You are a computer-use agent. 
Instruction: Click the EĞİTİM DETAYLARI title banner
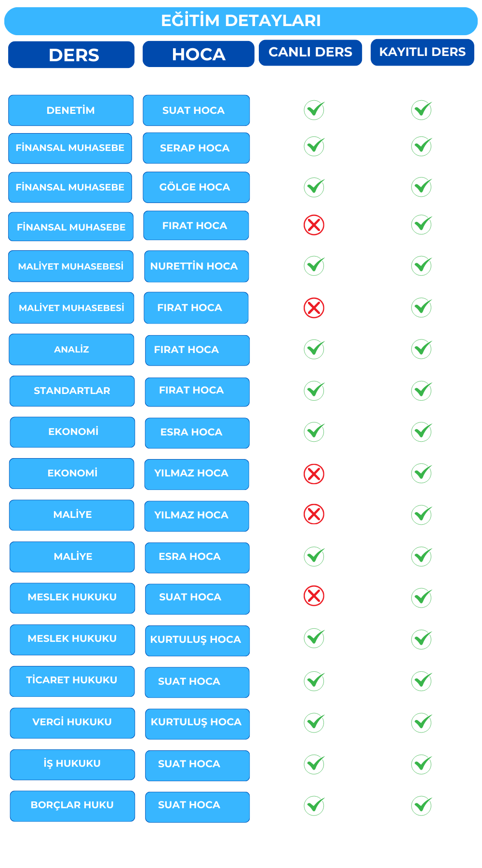pyautogui.click(x=241, y=21)
